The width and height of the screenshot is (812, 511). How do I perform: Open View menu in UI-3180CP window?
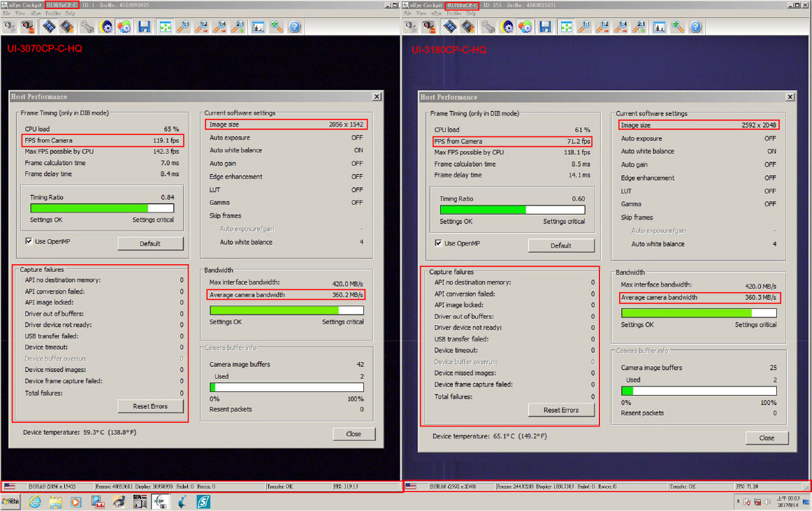click(x=421, y=13)
